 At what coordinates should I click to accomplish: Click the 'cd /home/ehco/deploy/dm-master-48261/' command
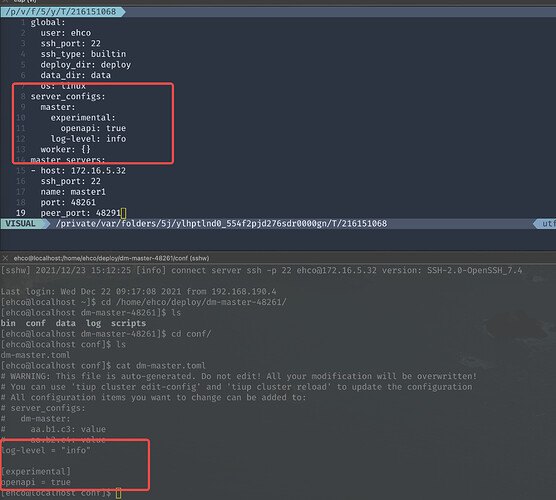tap(194, 302)
